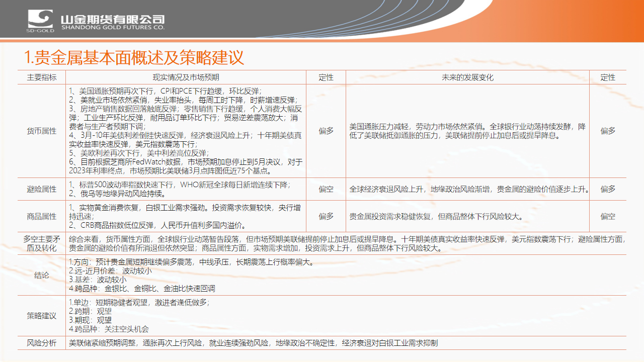Click the line CRB商品指数低位反弹
This screenshot has width=644, height=362.
click(x=157, y=225)
